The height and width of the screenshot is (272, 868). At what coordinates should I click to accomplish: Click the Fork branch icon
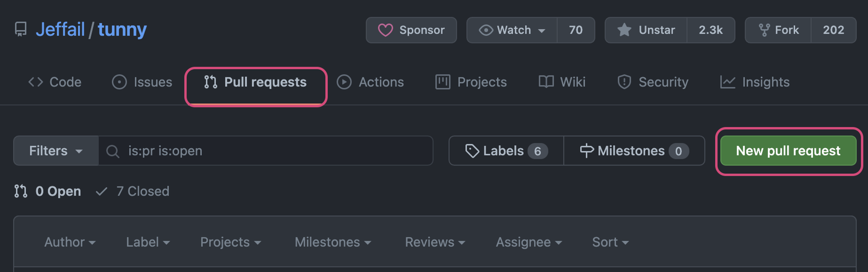coord(764,30)
